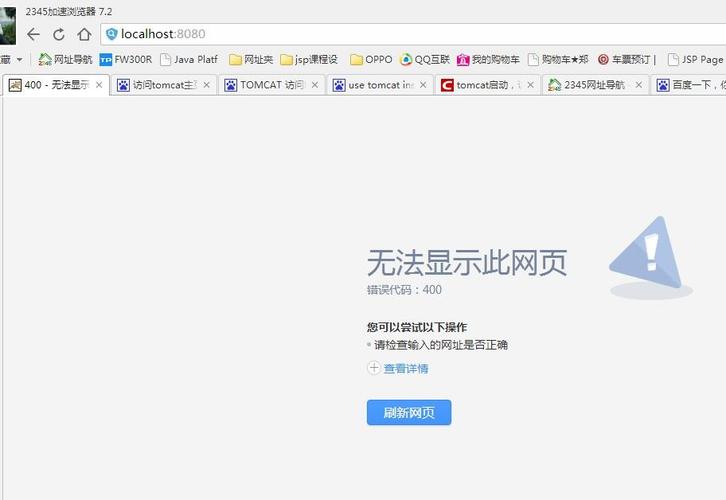726x500 pixels.
Task: Open the 网址夹 bookmark folder
Action: (x=251, y=59)
